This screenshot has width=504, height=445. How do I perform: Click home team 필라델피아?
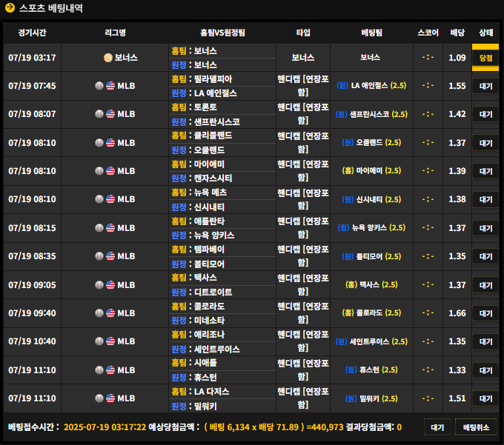(x=213, y=79)
